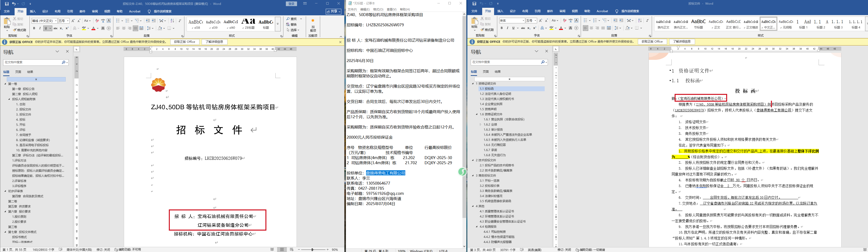Open 审阅 tab in 招标文件 Word window
This screenshot has height=252, width=868.
pyautogui.click(x=95, y=11)
